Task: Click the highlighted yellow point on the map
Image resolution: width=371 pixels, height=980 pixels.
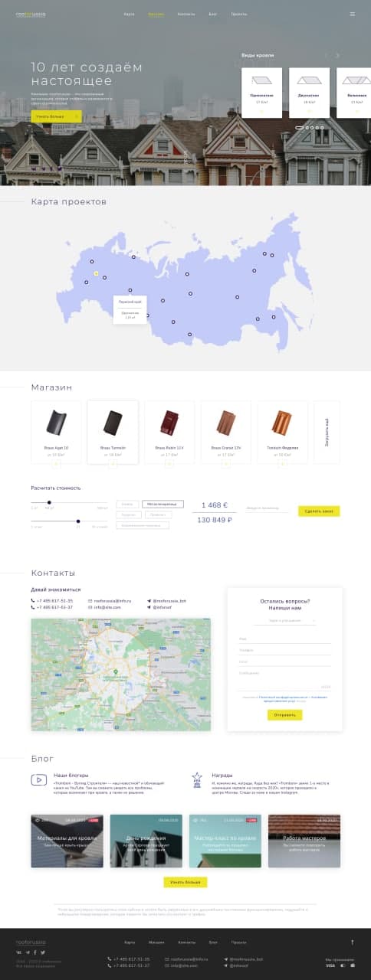Action: click(96, 273)
